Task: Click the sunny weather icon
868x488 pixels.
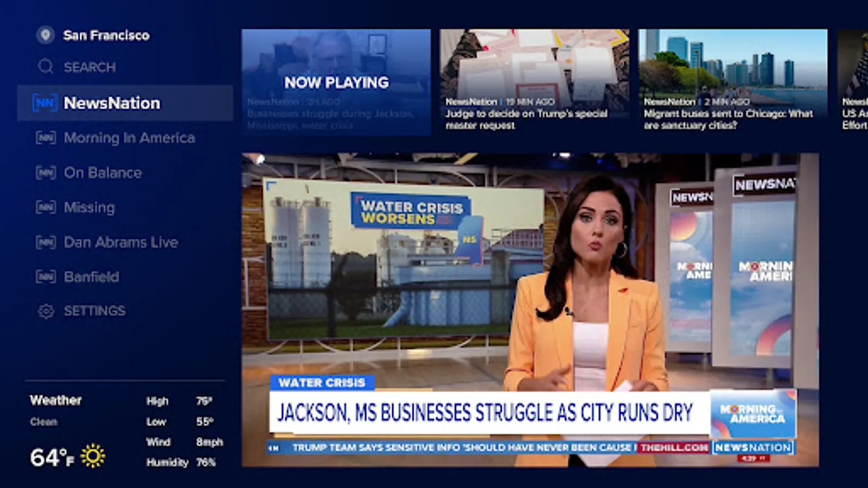Action: click(93, 456)
